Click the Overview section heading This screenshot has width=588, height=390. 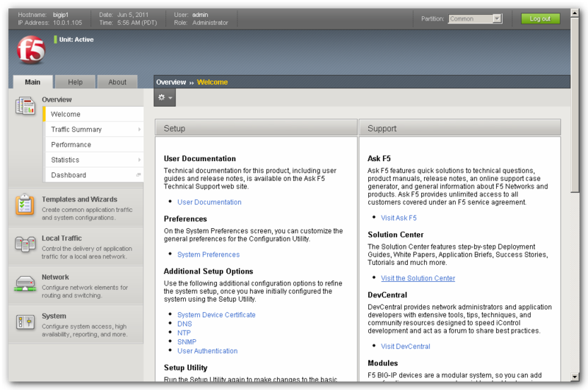pos(57,99)
